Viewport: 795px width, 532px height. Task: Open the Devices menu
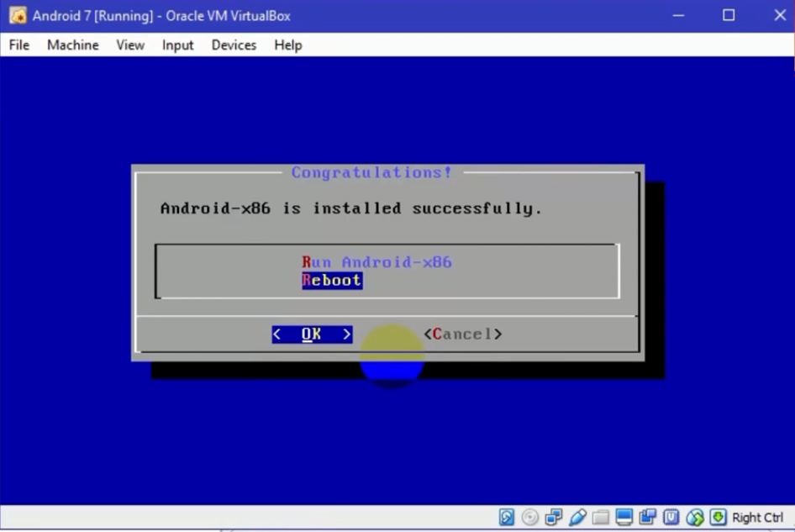[234, 45]
